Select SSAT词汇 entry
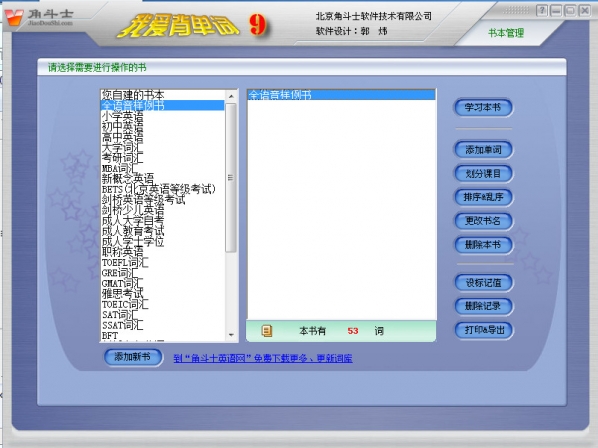This screenshot has height=448, width=598. pyautogui.click(x=162, y=326)
